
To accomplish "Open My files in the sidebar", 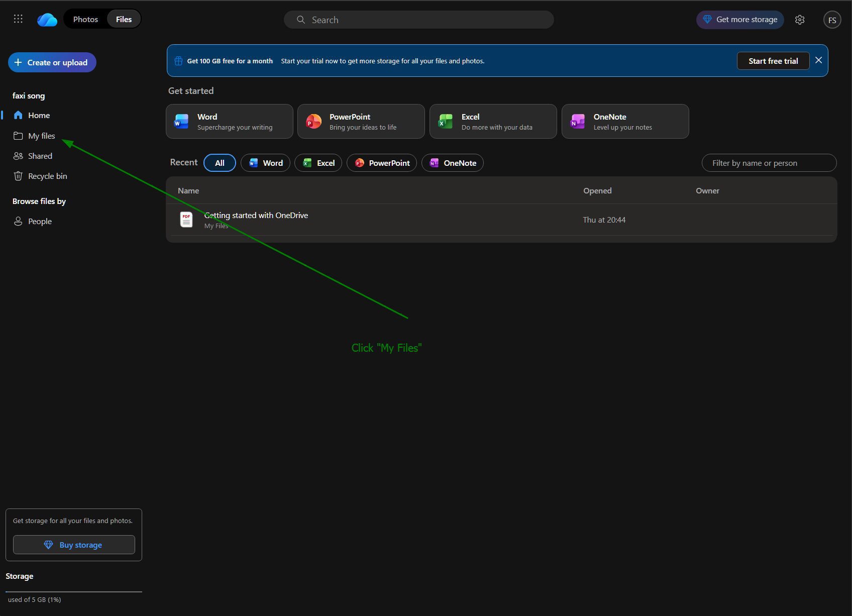I will [41, 136].
